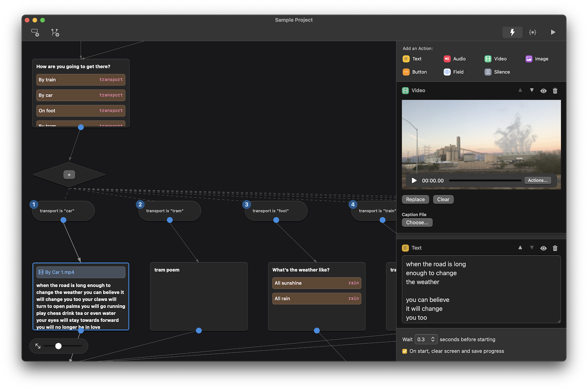
Task: Uncheck 'On start, clear screen and save progress'
Action: [405, 351]
